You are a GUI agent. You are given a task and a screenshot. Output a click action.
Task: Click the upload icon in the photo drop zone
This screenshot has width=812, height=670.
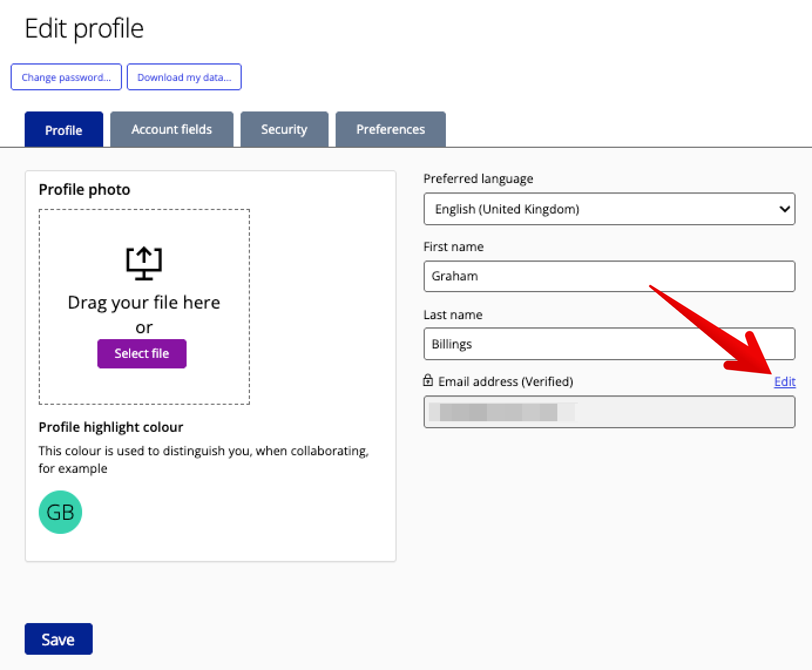(144, 263)
